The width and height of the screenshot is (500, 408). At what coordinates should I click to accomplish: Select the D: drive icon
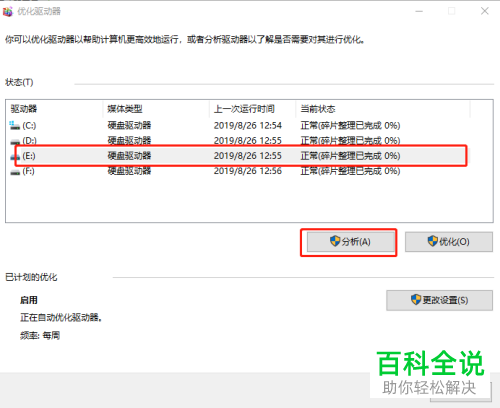(15, 142)
